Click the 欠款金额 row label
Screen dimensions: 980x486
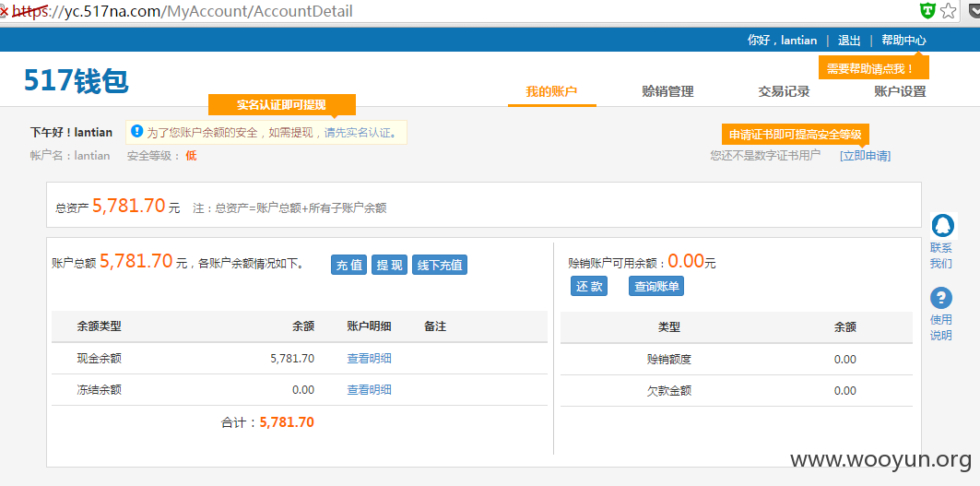pos(668,391)
